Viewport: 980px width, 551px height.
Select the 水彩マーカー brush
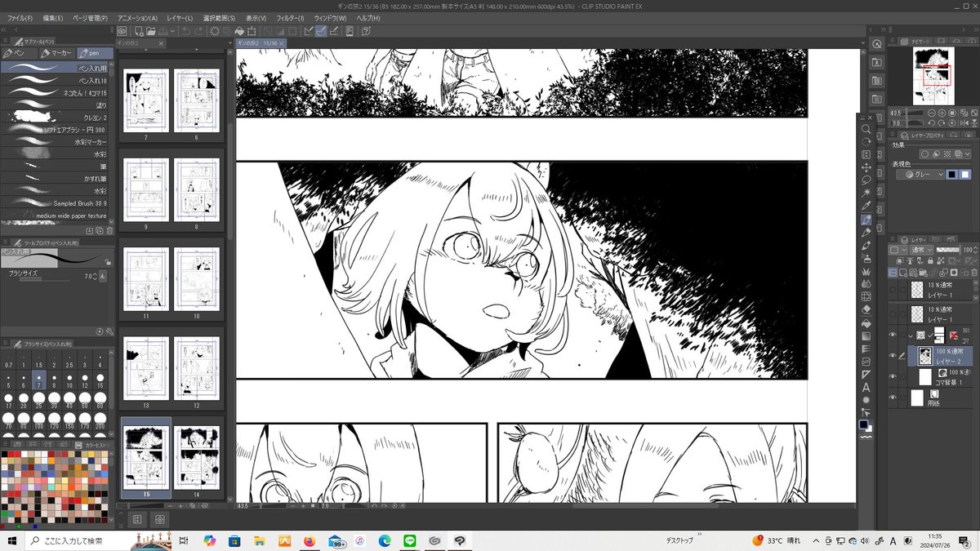tap(54, 142)
